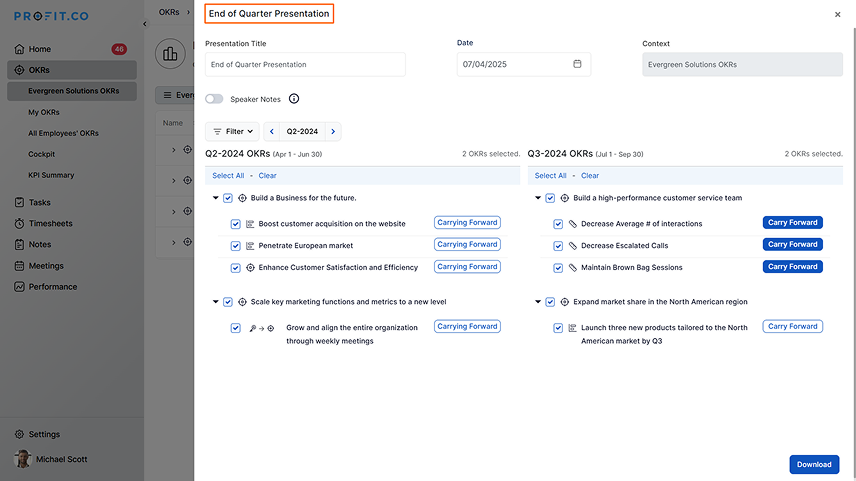Click Carrying Forward for Penetrate European market
The image size is (856, 481).
pyautogui.click(x=467, y=245)
